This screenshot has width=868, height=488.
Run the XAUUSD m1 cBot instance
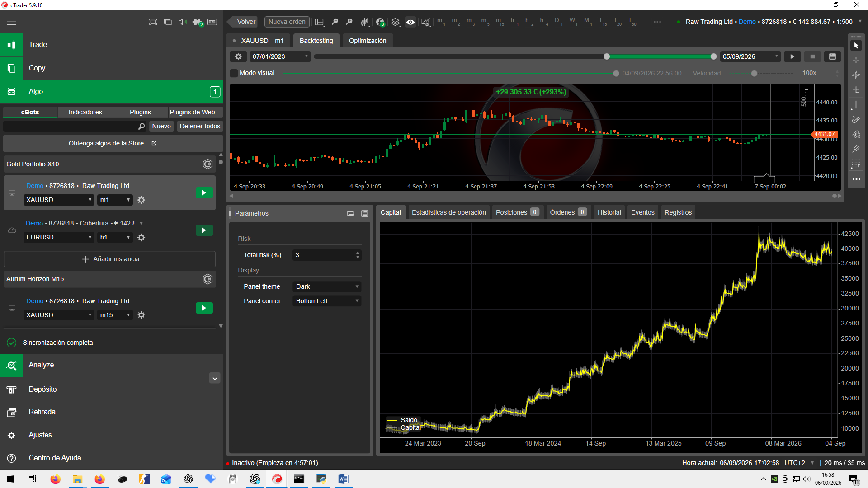(x=204, y=193)
